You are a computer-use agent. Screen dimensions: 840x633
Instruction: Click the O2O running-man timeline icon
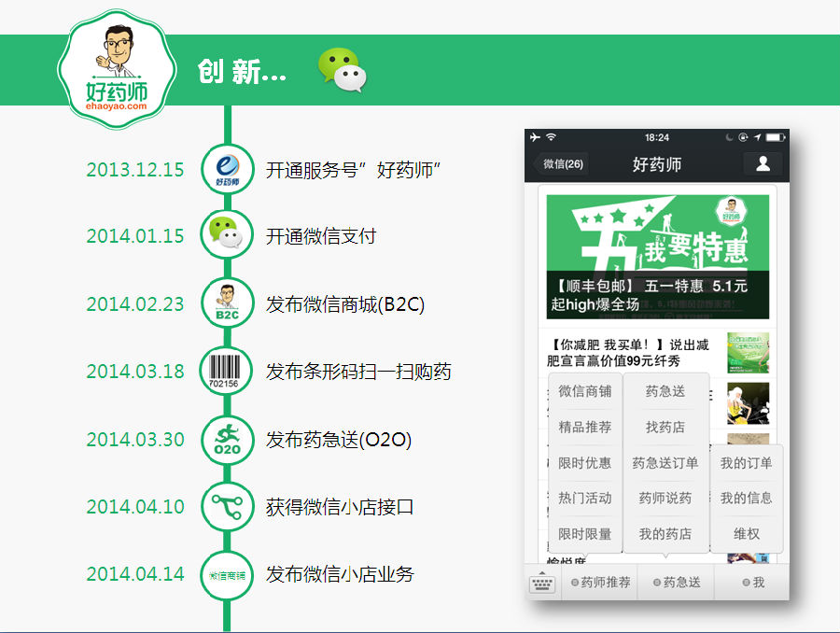[227, 440]
